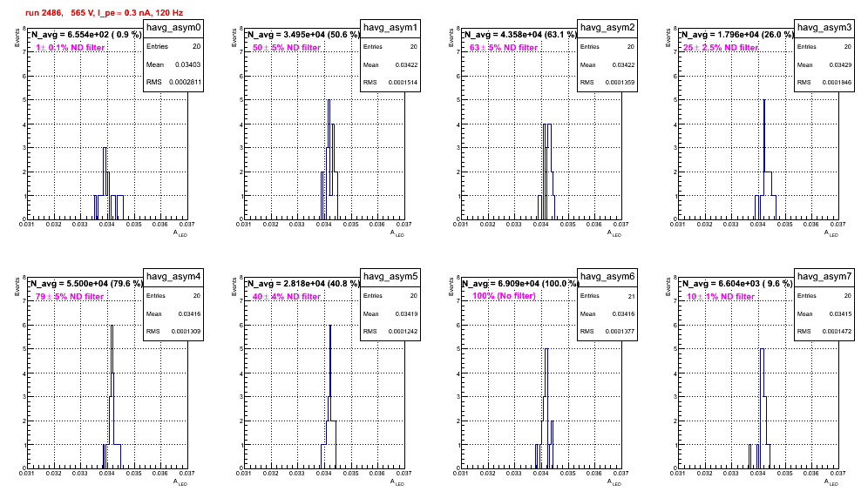Click N_avg = 4.358e+04 (63.1 %) label

[520, 34]
